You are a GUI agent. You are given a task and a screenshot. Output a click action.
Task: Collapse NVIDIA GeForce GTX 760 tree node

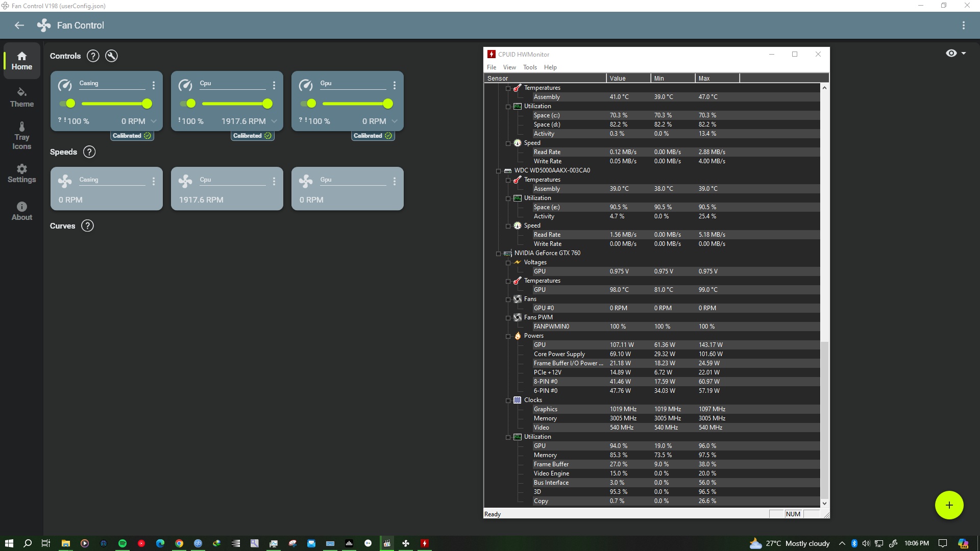pos(499,254)
